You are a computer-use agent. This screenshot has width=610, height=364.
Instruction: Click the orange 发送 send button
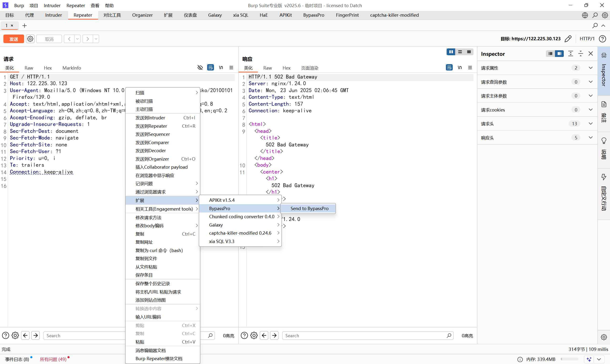14,39
